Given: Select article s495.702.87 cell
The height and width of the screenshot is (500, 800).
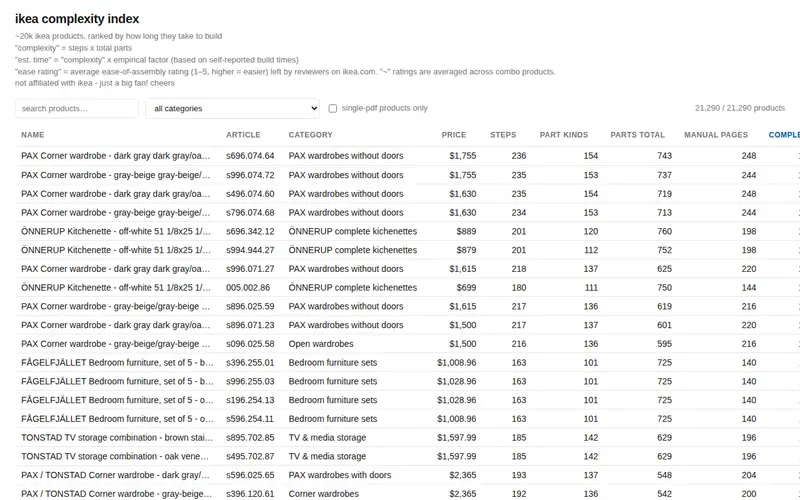Looking at the screenshot, I should (250, 456).
